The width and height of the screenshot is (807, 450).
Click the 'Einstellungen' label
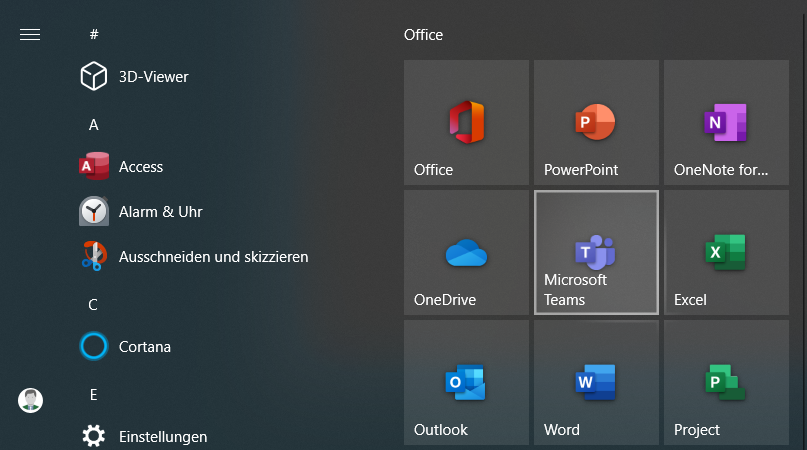click(163, 437)
